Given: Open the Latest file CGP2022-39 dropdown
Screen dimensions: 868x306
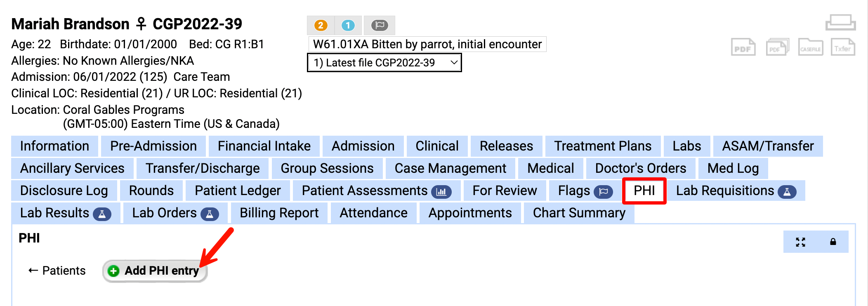Looking at the screenshot, I should click(x=384, y=63).
